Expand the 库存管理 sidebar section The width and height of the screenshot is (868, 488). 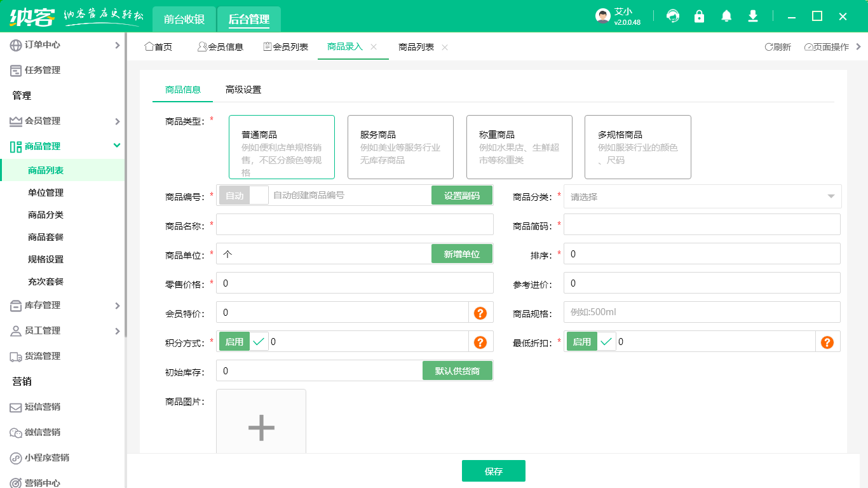coord(44,306)
